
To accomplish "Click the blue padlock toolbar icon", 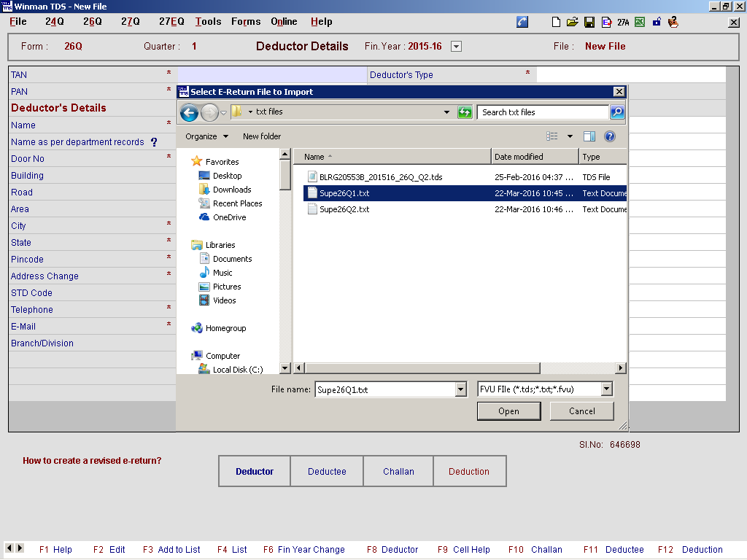I will coord(657,22).
